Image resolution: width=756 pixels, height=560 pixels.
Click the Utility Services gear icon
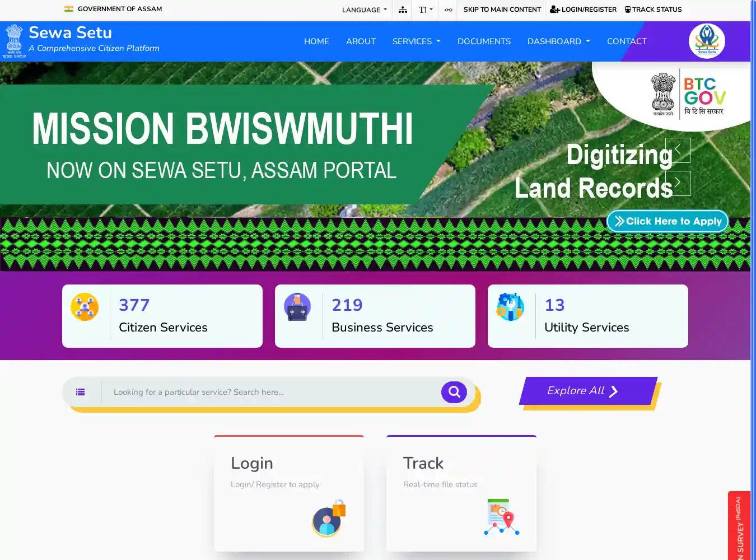[x=510, y=307]
